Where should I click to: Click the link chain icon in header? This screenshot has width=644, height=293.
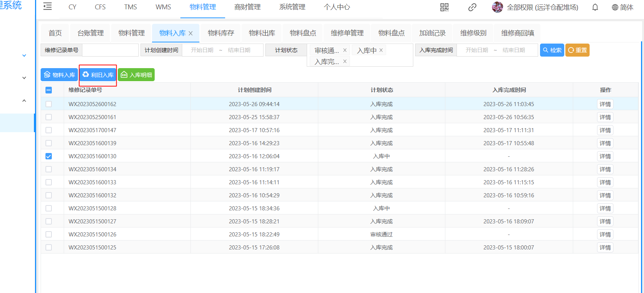coord(472,7)
